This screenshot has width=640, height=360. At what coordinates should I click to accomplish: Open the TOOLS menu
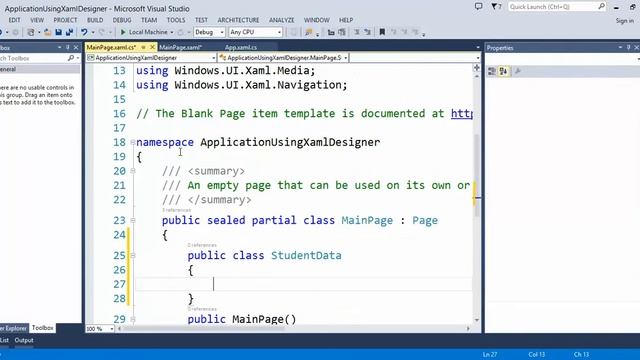(x=176, y=20)
